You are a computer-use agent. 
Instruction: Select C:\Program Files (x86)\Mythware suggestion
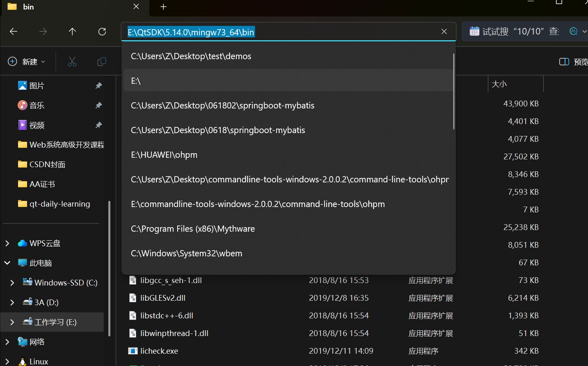[288, 229]
